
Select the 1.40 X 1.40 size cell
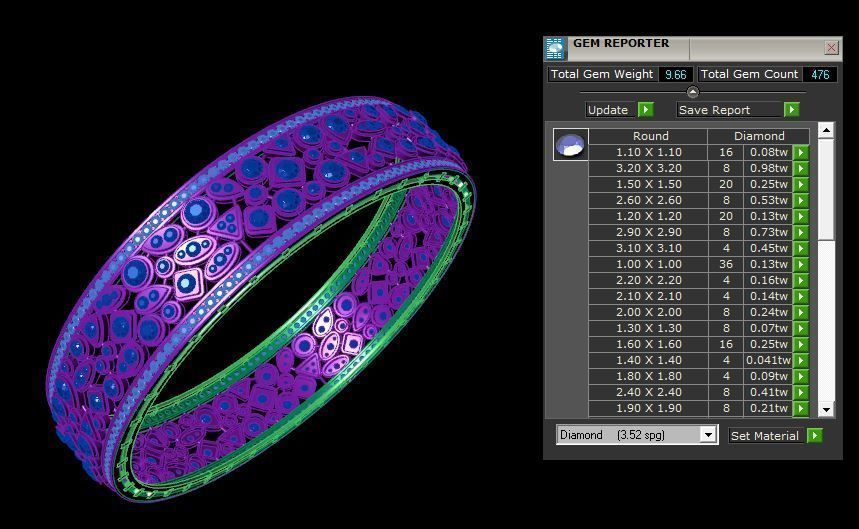click(649, 360)
